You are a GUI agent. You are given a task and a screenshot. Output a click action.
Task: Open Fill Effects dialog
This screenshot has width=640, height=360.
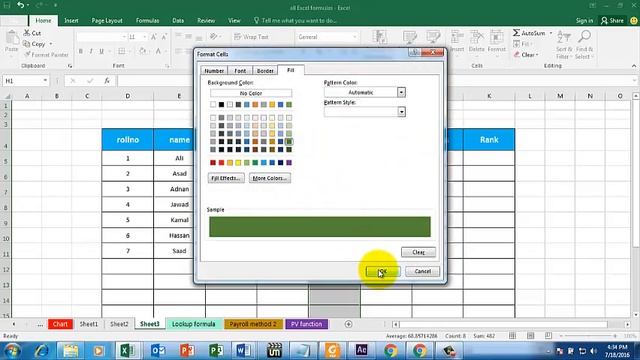[226, 178]
